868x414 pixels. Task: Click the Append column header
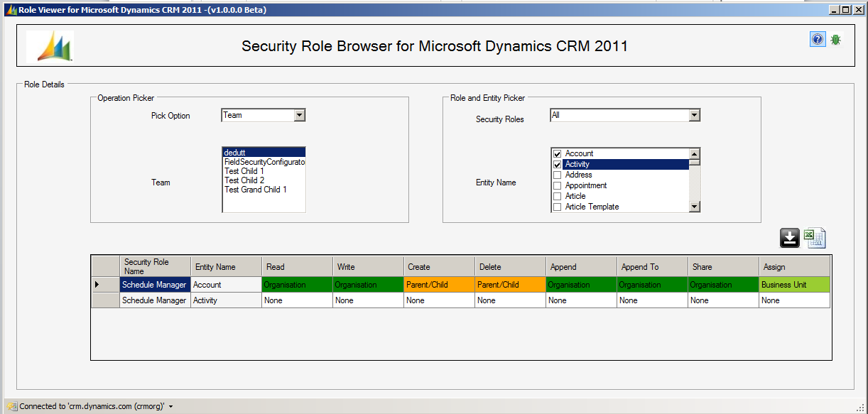pyautogui.click(x=581, y=266)
